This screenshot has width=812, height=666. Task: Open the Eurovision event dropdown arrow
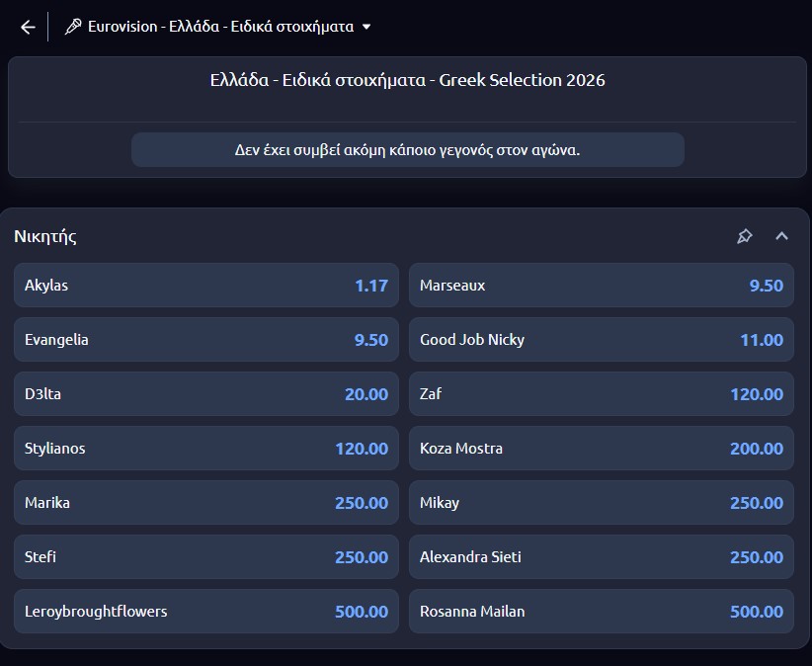pos(366,27)
